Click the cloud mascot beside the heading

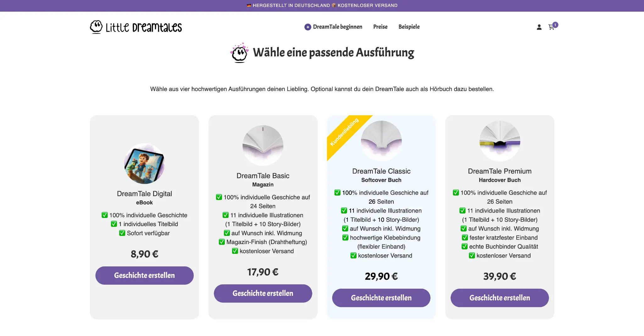[240, 53]
